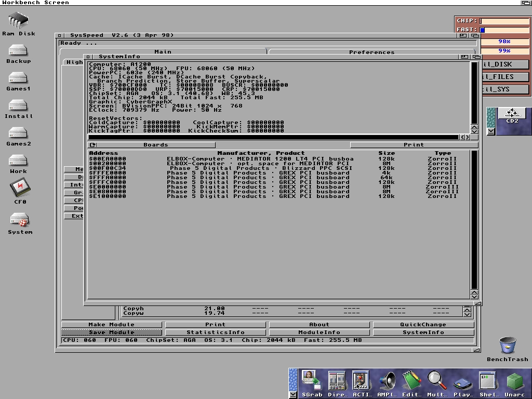Switch to the Main tab
The width and height of the screenshot is (532, 399).
[x=163, y=51]
